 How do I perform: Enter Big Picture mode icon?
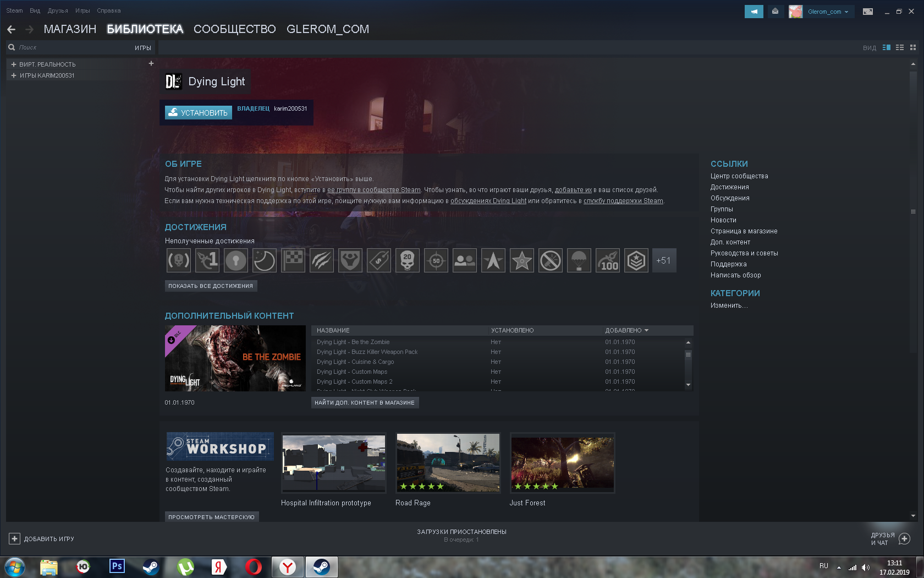tap(868, 11)
